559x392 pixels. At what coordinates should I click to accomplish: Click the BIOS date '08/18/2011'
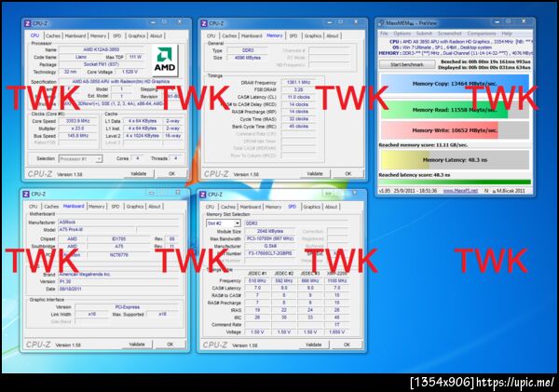point(118,289)
